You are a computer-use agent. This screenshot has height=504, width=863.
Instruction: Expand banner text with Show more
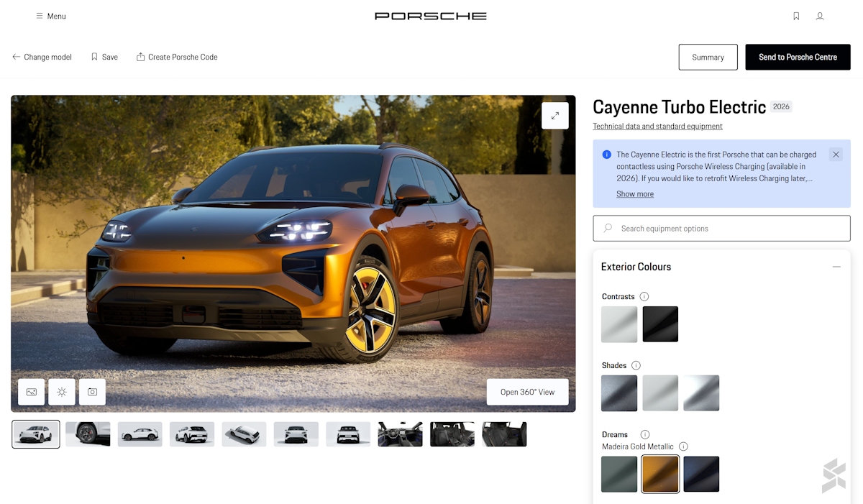pos(634,194)
